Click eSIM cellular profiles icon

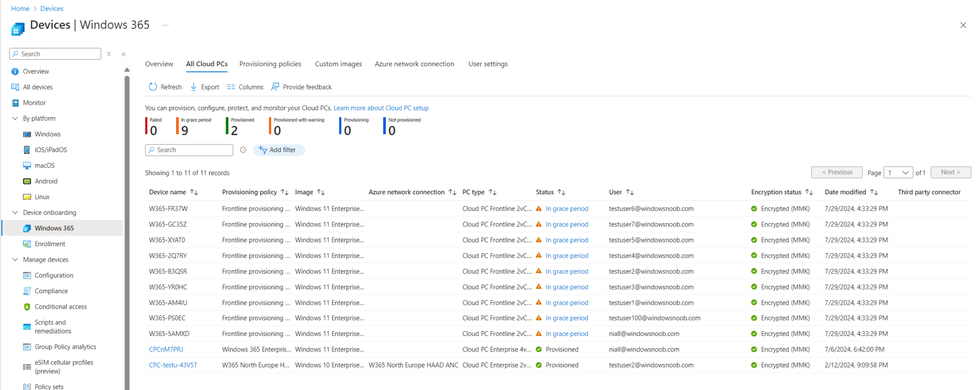tap(27, 367)
